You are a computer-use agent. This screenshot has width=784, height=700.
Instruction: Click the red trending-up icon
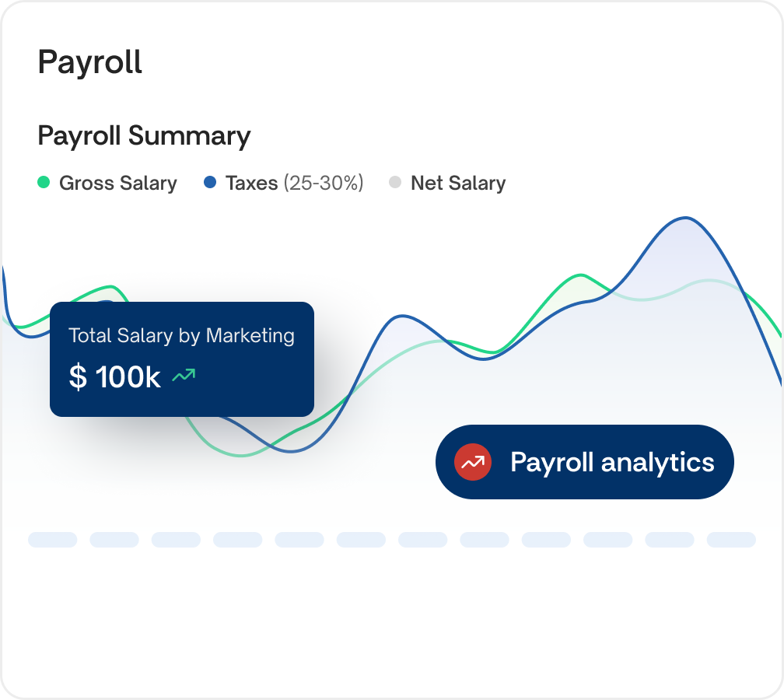pyautogui.click(x=473, y=462)
